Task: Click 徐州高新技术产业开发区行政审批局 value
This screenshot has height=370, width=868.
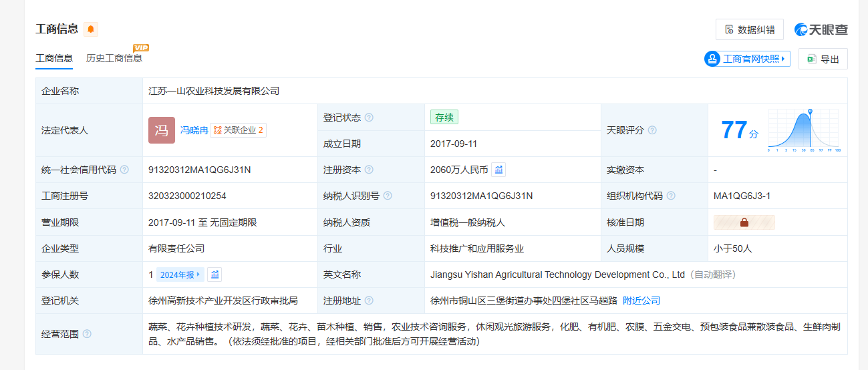Action: 223,301
